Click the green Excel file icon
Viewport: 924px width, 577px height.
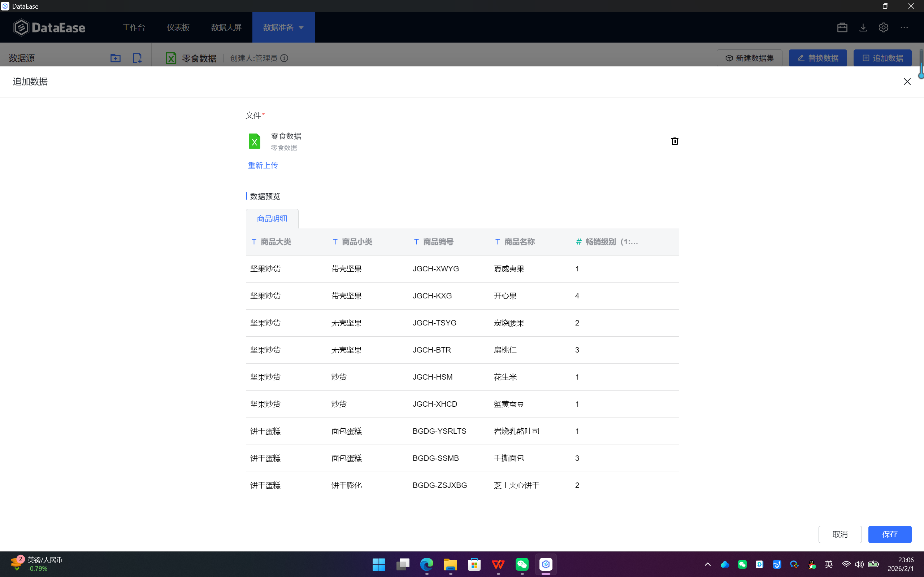tap(254, 141)
